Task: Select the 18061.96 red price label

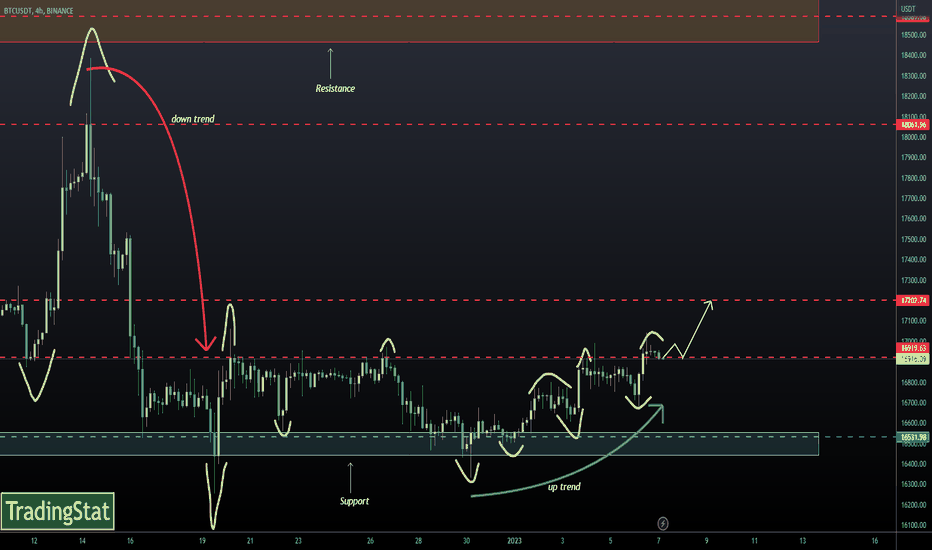Action: point(914,125)
